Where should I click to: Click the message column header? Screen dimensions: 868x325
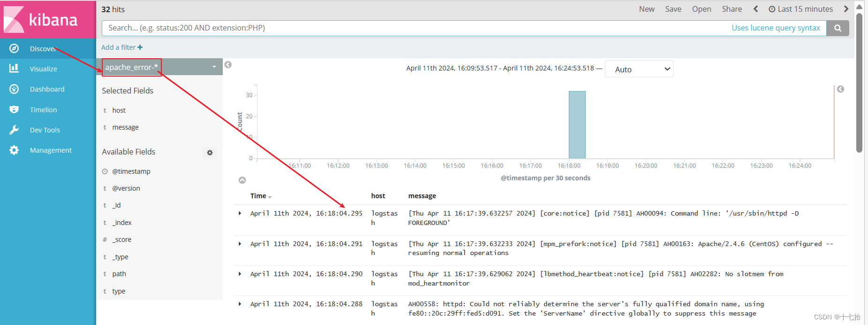coord(422,196)
